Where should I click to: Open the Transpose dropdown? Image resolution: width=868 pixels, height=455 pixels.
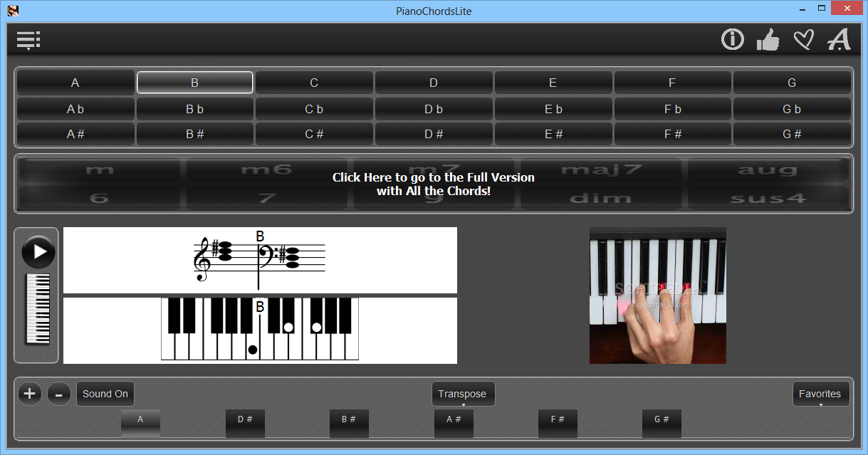pyautogui.click(x=463, y=394)
